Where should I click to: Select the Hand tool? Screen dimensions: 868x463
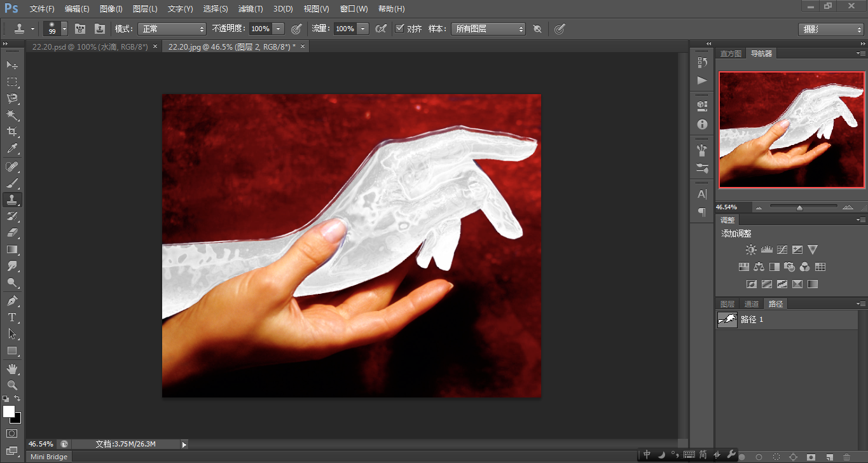click(x=12, y=368)
